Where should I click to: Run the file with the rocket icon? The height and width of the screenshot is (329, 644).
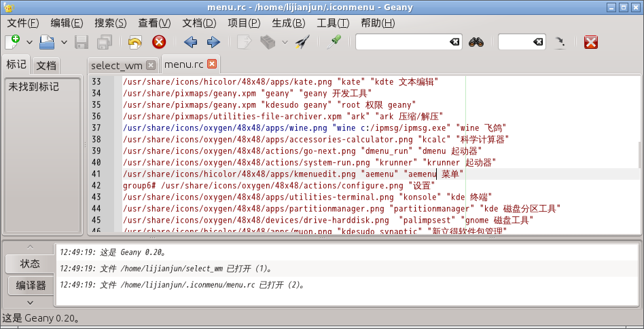pos(302,42)
